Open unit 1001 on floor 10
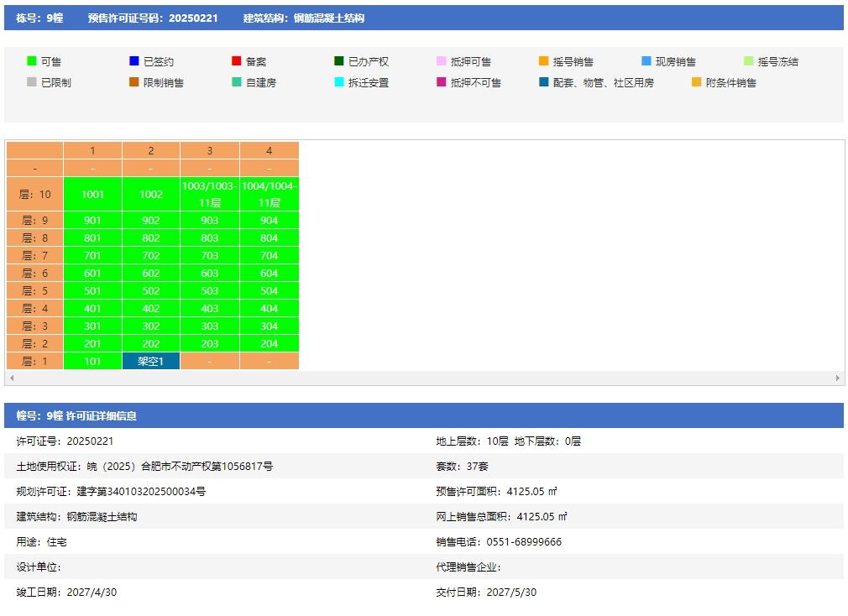 point(92,194)
